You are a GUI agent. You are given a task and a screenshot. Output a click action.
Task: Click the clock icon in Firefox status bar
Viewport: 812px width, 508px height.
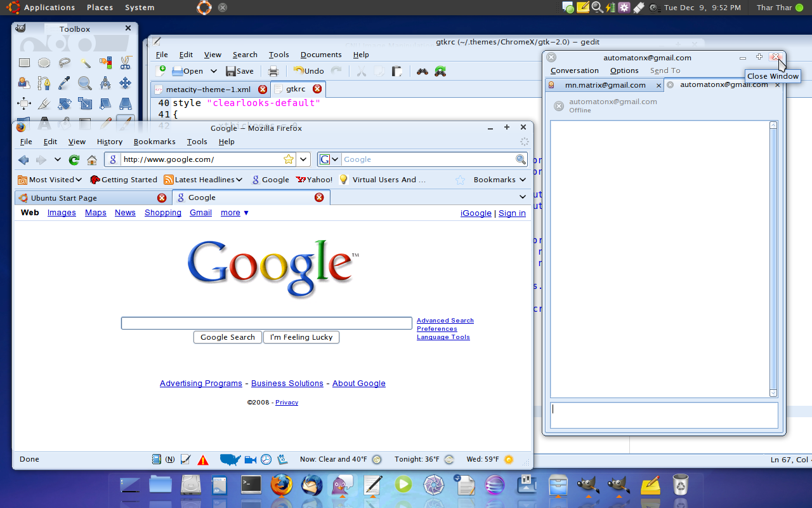click(266, 459)
